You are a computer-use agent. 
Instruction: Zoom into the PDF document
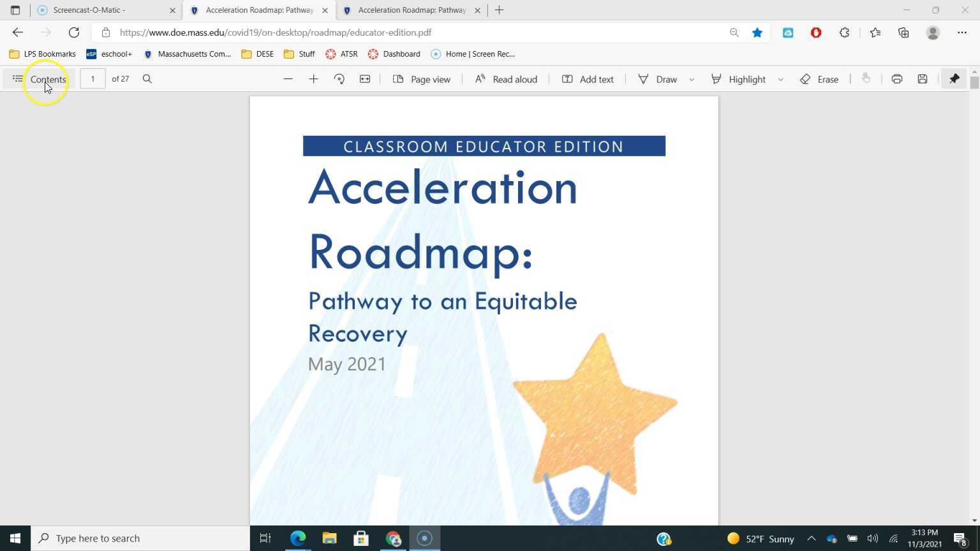point(313,78)
